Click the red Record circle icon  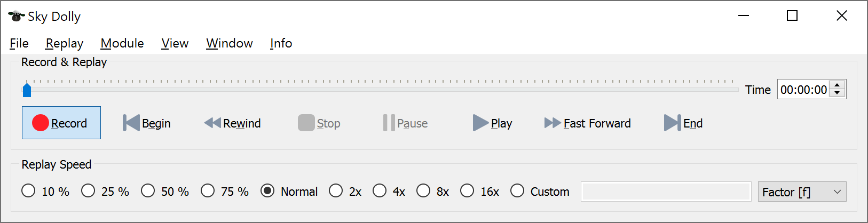(x=41, y=123)
